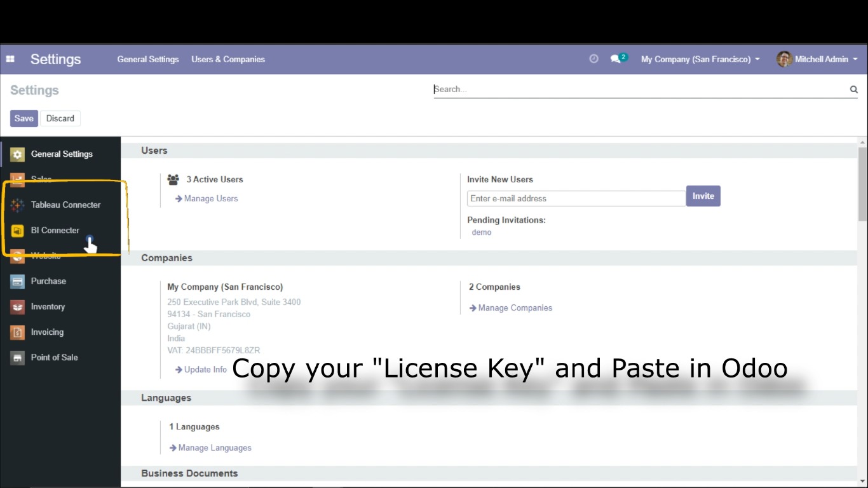Open the activities clock icon
The width and height of the screenshot is (868, 488).
tap(594, 59)
